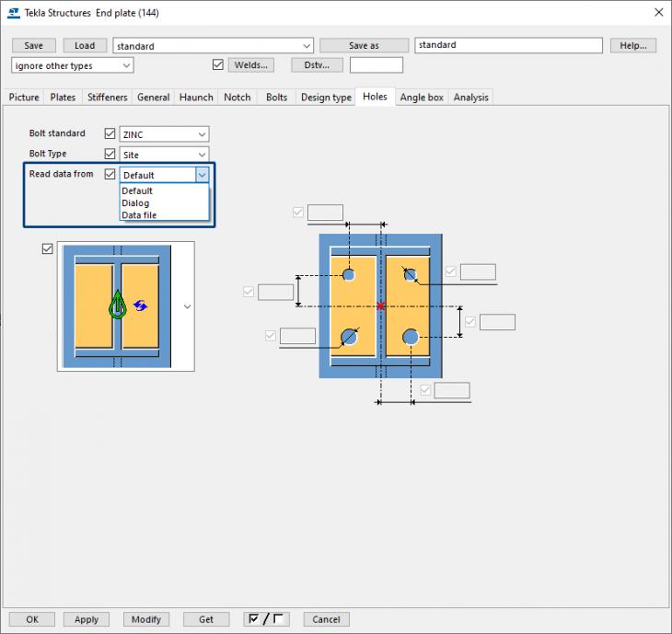Click the blue rotate arrows icon in thumbnail
The width and height of the screenshot is (672, 634).
click(x=140, y=305)
